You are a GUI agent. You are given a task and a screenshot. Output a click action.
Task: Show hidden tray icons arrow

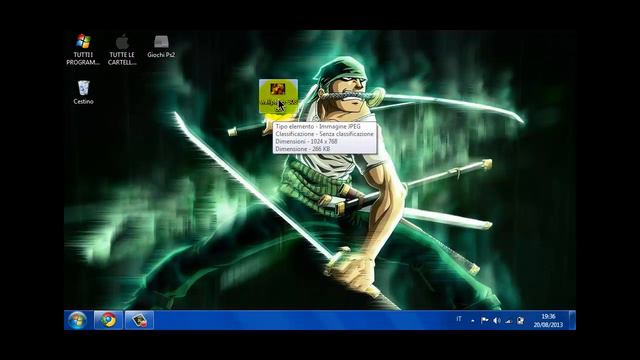coord(472,321)
